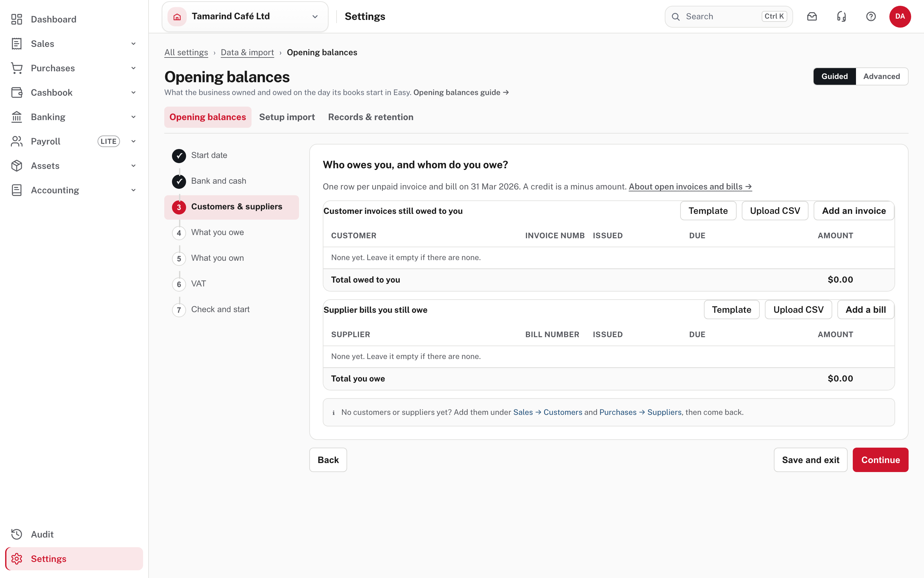Click Save and exit
The width and height of the screenshot is (924, 578).
[x=810, y=460]
